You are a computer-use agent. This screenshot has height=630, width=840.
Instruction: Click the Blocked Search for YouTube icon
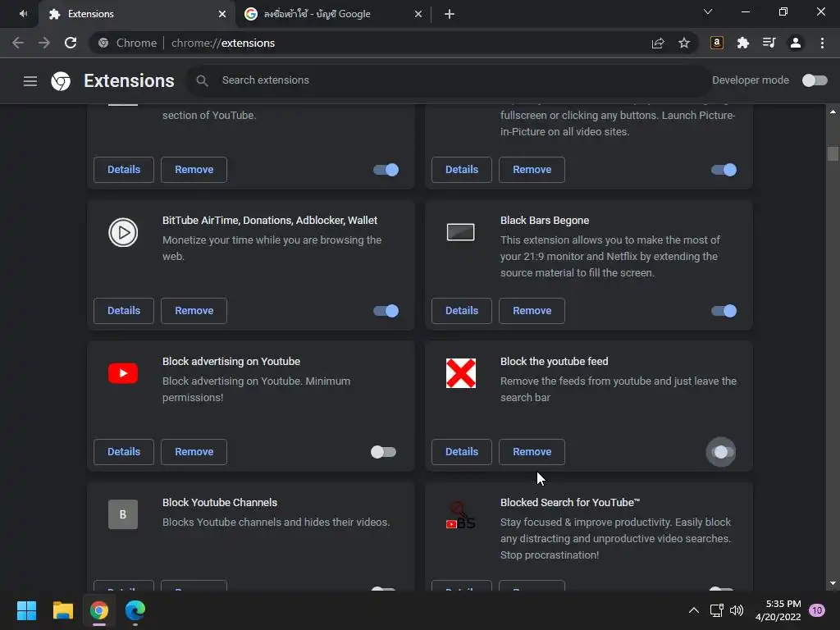pyautogui.click(x=461, y=515)
